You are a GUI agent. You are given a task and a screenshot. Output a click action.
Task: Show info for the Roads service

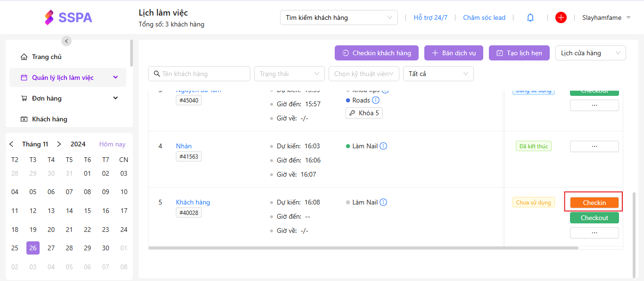pyautogui.click(x=376, y=100)
